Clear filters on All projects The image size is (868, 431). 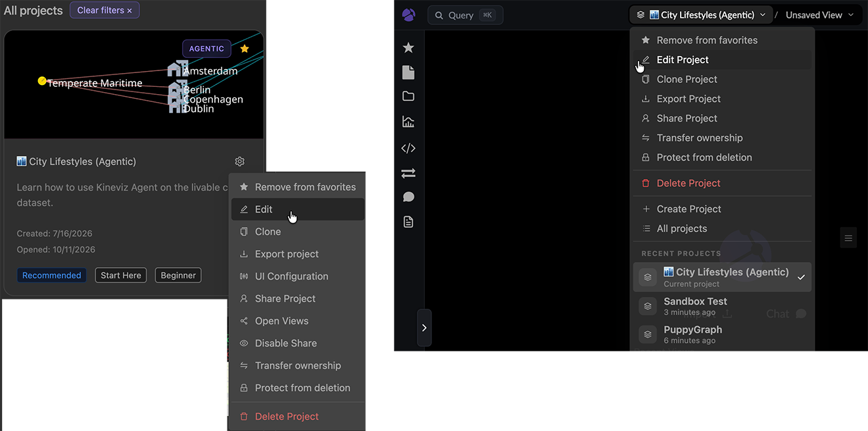[x=105, y=10]
